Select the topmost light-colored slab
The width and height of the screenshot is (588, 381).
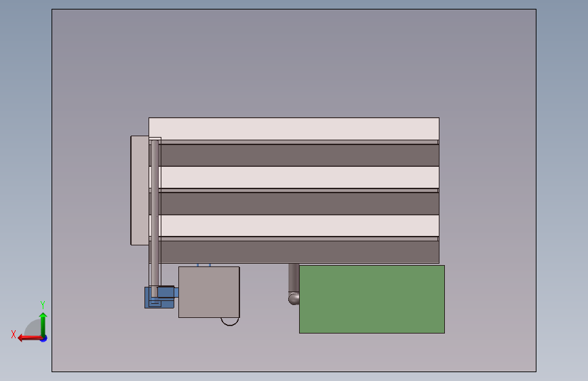294,129
